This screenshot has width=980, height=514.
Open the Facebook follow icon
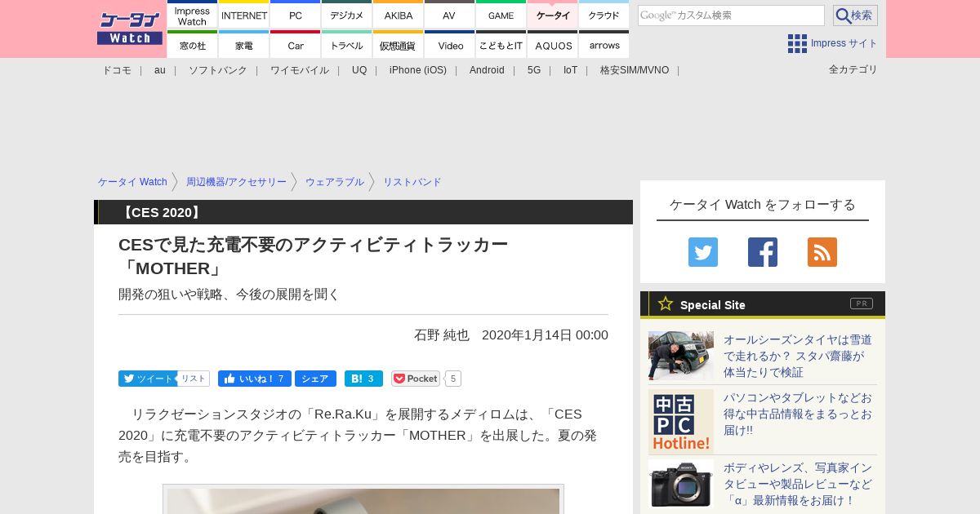[763, 252]
